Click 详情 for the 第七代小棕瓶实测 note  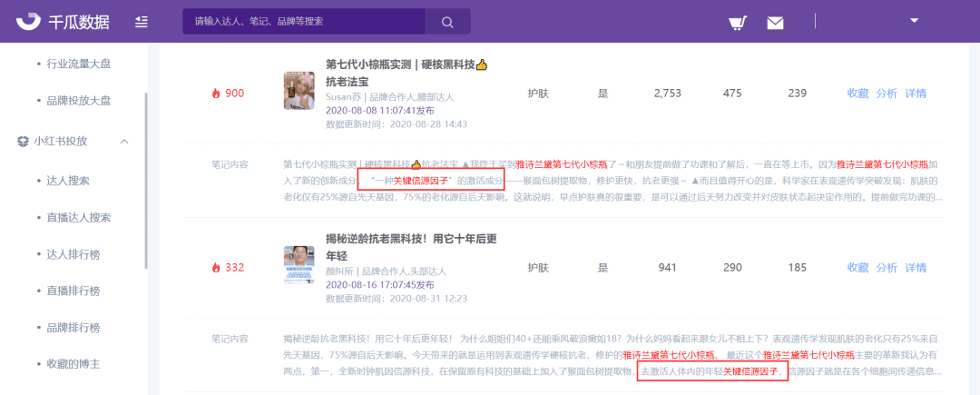(916, 94)
